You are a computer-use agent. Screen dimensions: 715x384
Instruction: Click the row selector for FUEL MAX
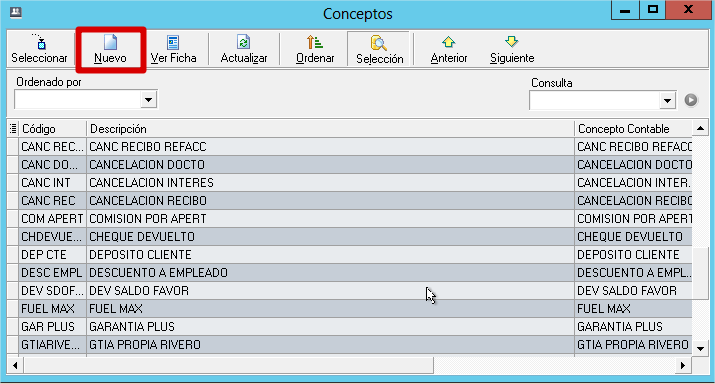point(13,309)
